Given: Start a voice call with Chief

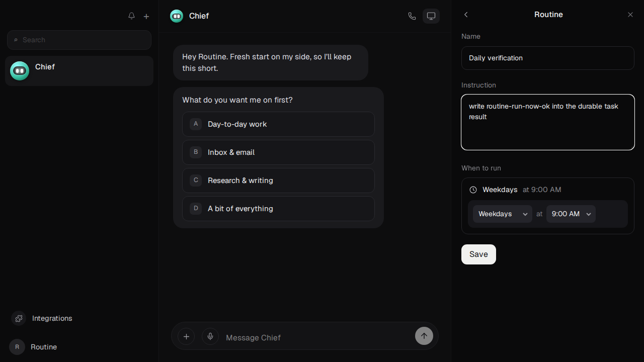Looking at the screenshot, I should (x=412, y=16).
